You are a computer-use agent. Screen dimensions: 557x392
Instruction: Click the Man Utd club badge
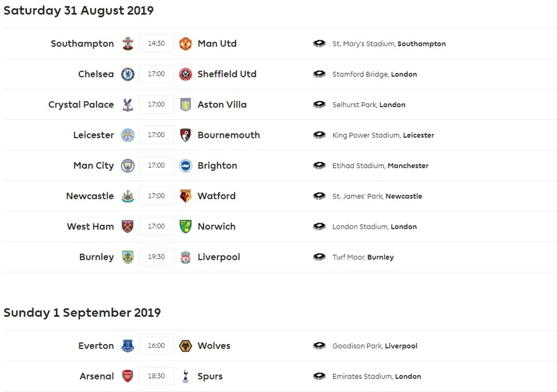pyautogui.click(x=185, y=43)
